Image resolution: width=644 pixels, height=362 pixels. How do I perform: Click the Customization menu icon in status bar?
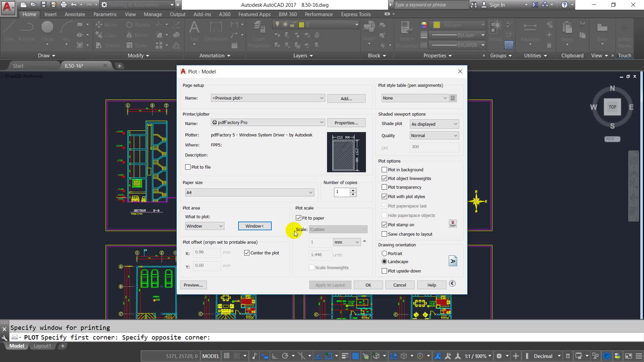click(x=639, y=356)
